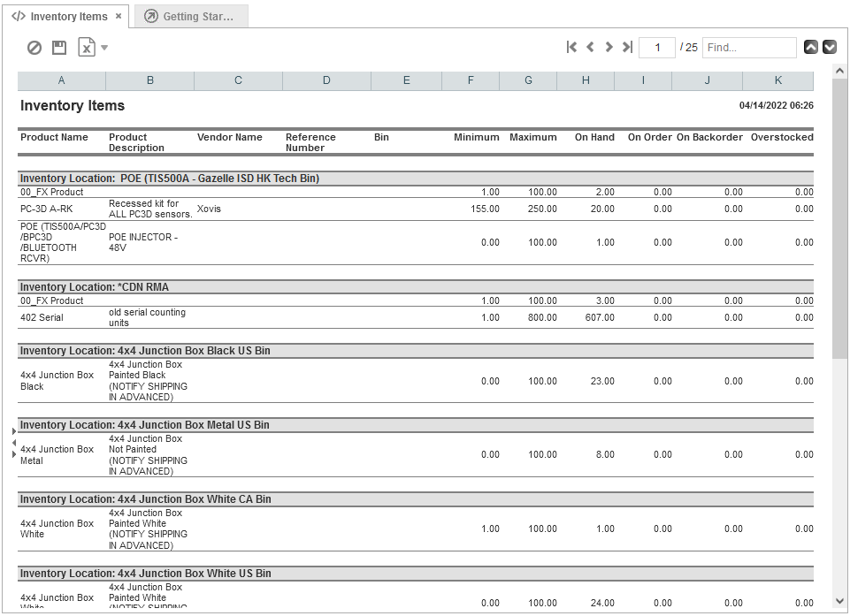This screenshot has width=850, height=616.
Task: Click the 155.00 minimum value
Action: (485, 209)
